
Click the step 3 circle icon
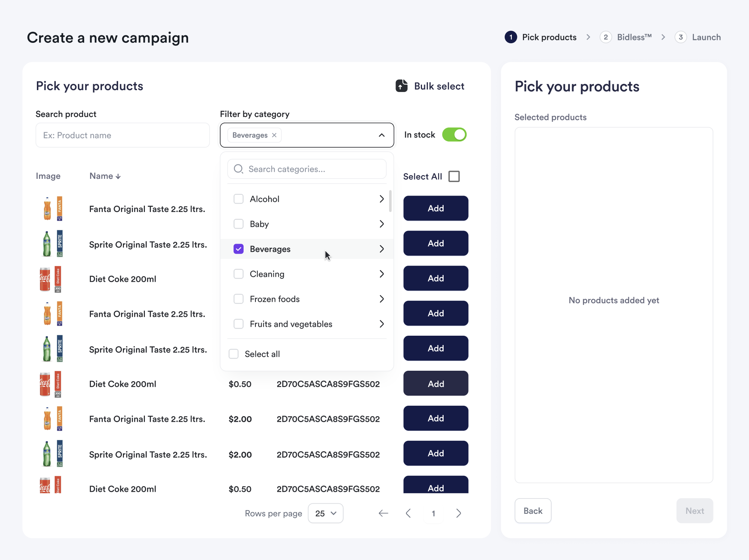(x=680, y=37)
